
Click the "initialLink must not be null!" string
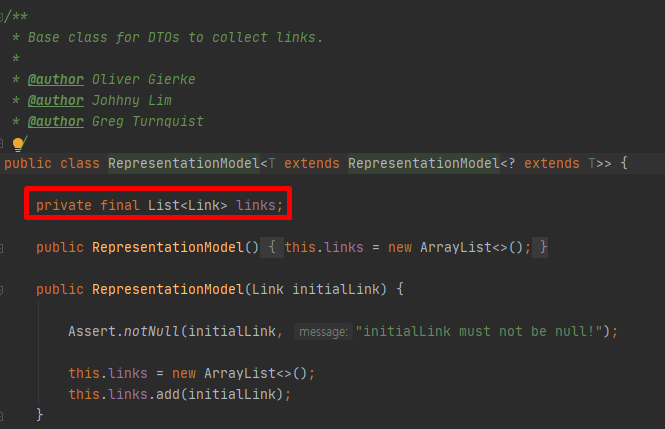[479, 331]
